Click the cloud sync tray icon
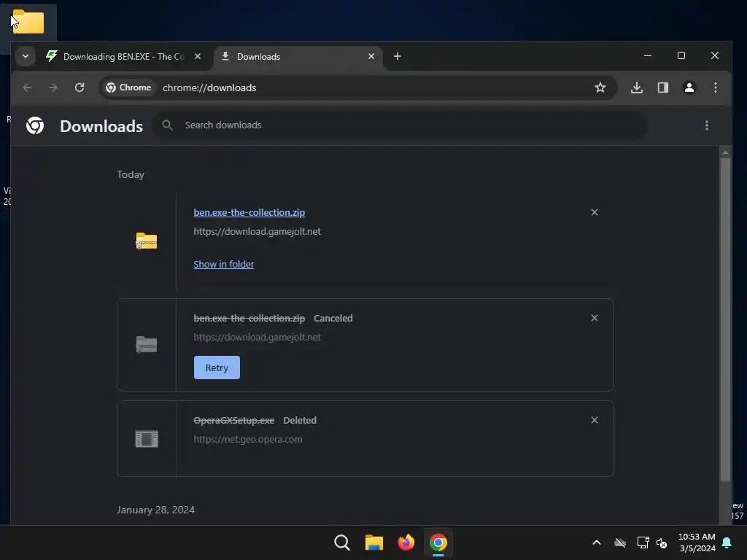747x560 pixels. coord(620,542)
